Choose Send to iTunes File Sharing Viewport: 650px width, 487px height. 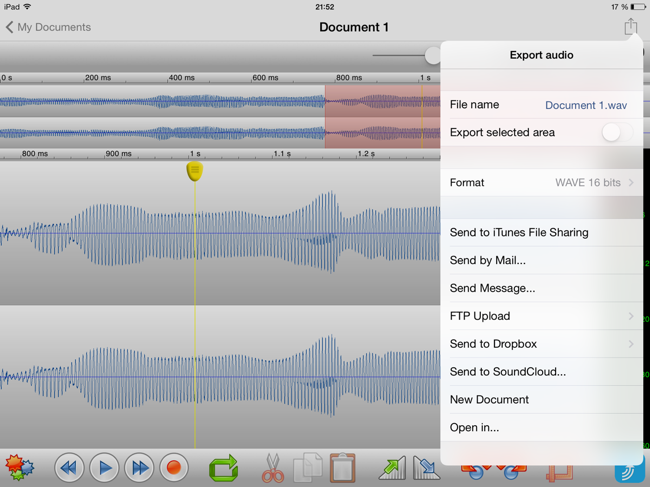pyautogui.click(x=541, y=233)
